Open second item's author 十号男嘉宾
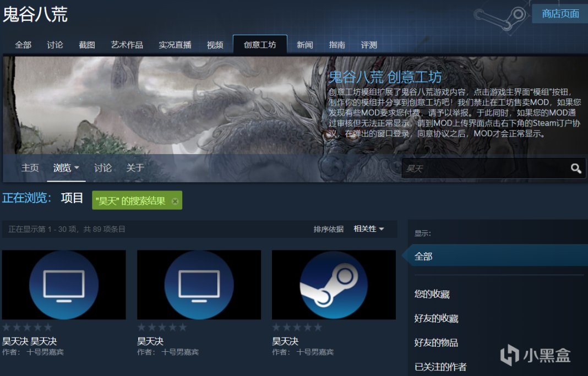 coord(180,352)
